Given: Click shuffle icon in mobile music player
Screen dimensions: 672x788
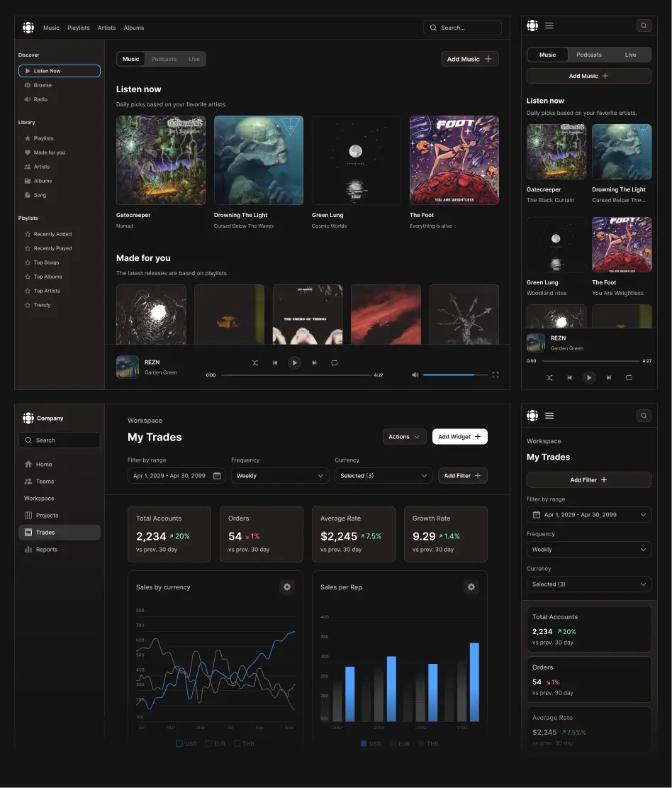Looking at the screenshot, I should tap(549, 377).
